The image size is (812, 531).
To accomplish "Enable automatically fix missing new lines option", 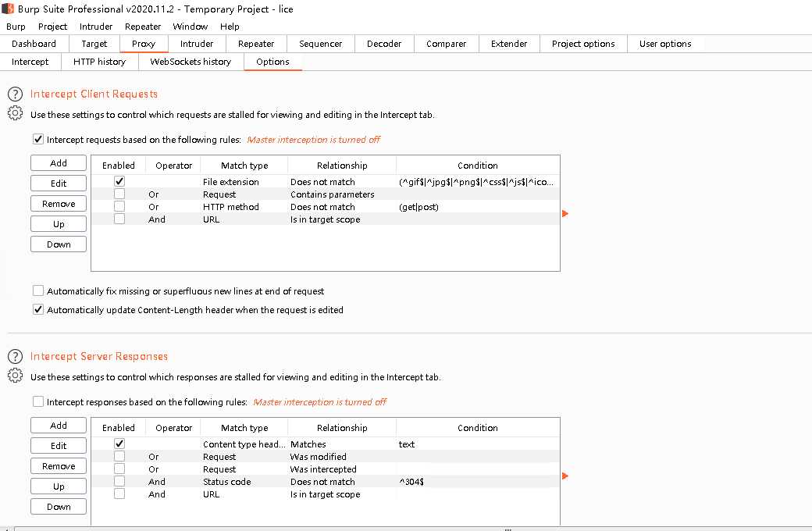I will [x=37, y=290].
